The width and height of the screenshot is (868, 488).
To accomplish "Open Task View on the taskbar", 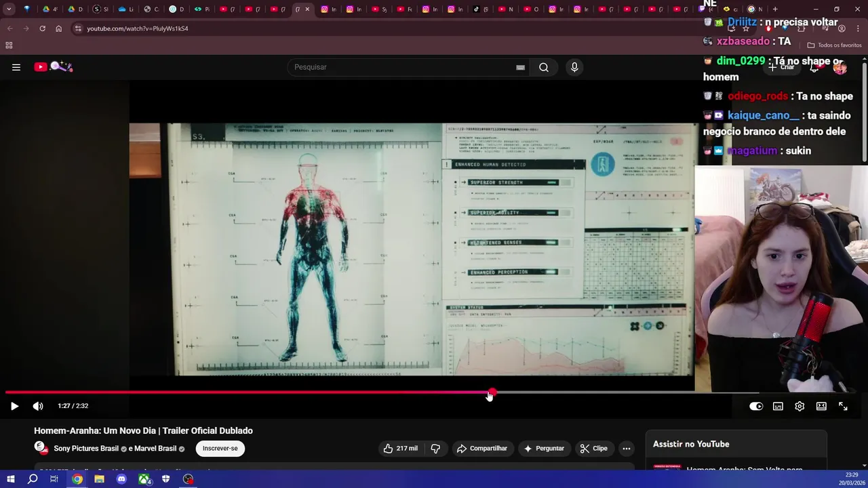I will [x=54, y=479].
